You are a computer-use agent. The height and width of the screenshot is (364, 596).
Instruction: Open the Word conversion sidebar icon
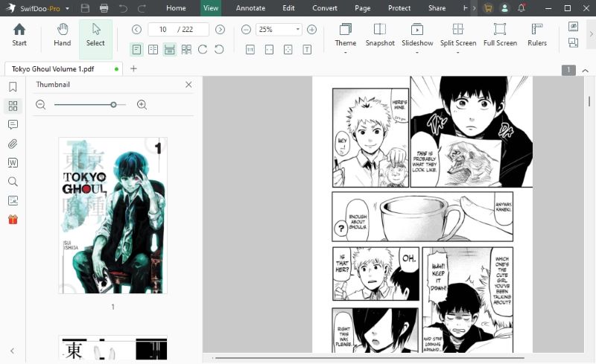point(13,162)
